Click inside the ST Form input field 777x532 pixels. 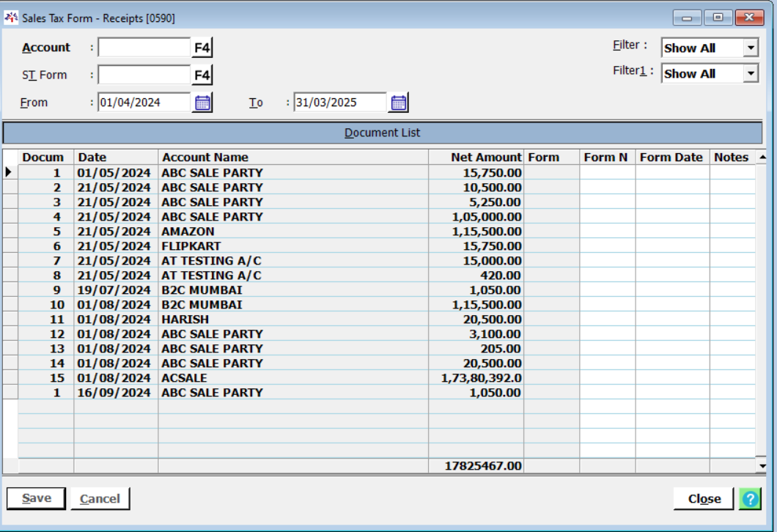pyautogui.click(x=144, y=75)
